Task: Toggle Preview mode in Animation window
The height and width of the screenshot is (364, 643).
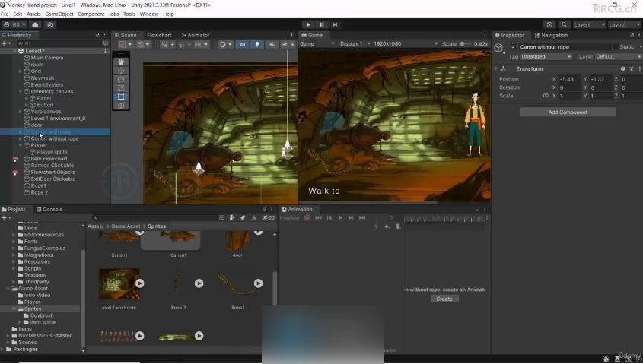Action: [x=289, y=218]
